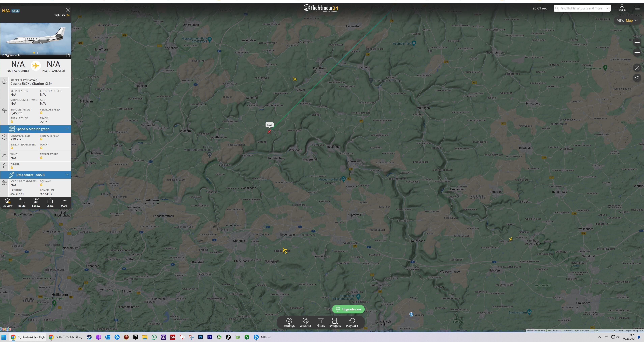Start Playback mode
Image resolution: width=644 pixels, height=342 pixels.
[x=352, y=322]
